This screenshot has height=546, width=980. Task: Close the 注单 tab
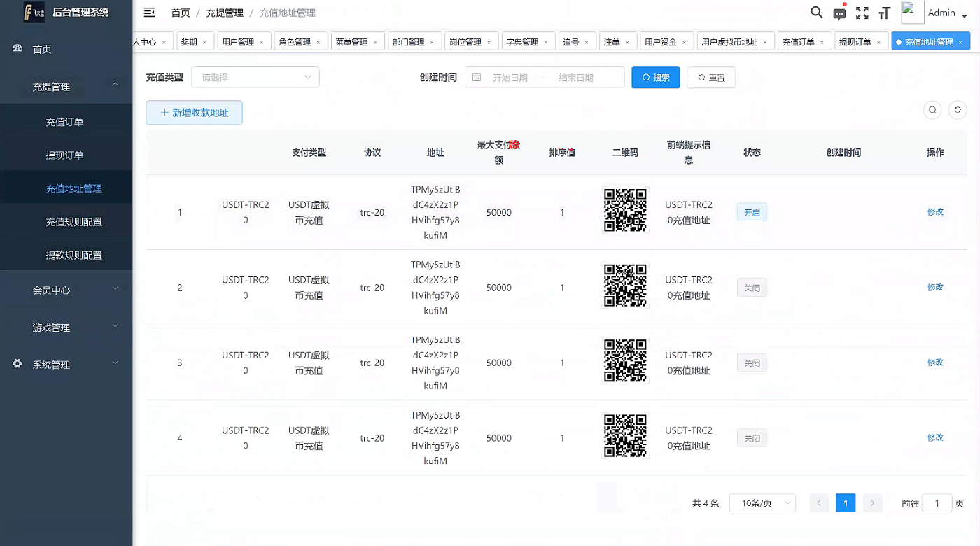(627, 43)
